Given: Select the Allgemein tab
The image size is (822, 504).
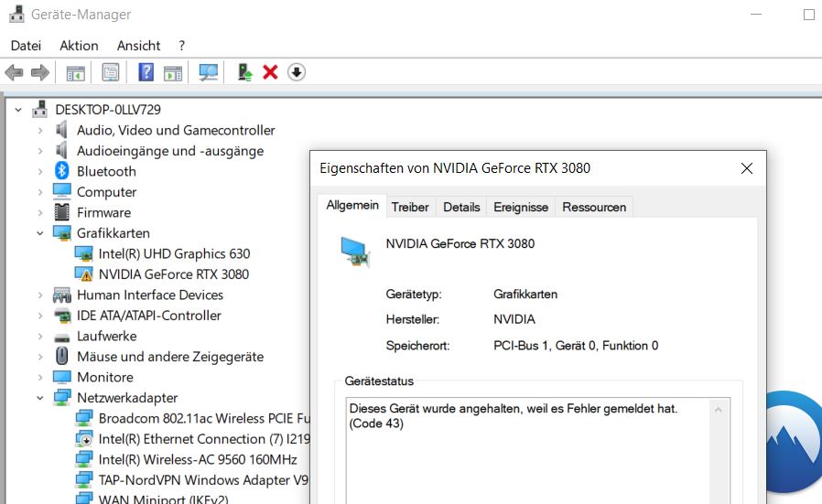Looking at the screenshot, I should coord(352,205).
